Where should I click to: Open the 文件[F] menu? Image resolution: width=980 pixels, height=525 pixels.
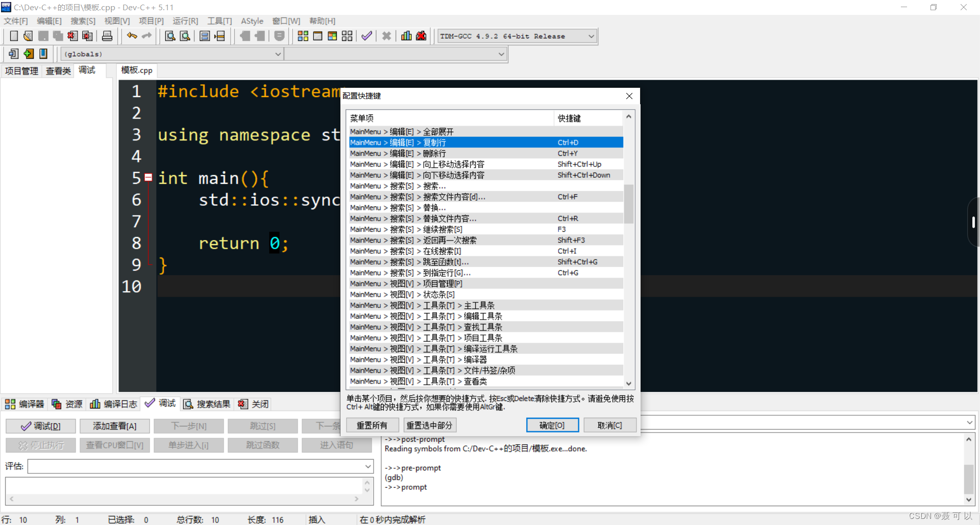(16, 21)
